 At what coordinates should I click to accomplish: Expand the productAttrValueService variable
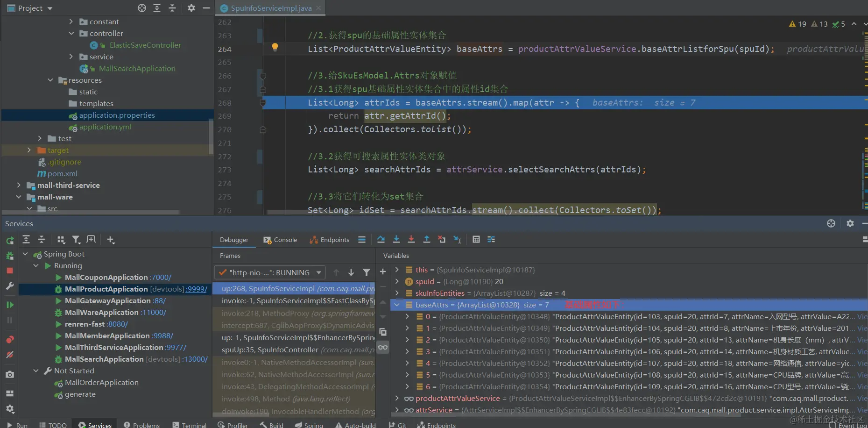point(397,398)
